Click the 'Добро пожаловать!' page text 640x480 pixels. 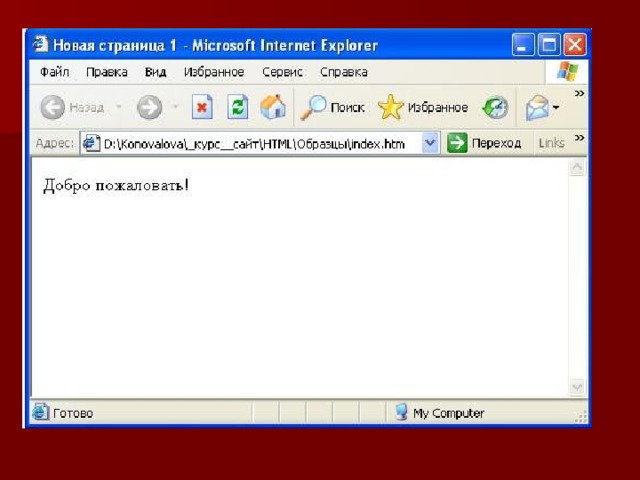116,186
